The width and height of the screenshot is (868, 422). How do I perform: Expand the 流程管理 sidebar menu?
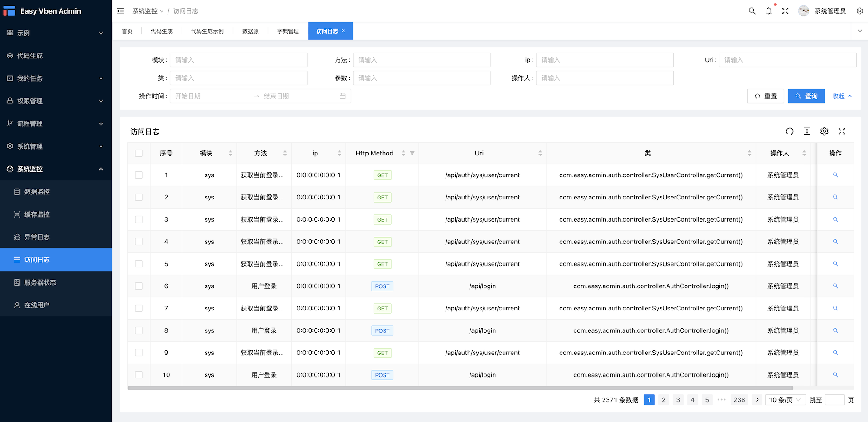click(x=56, y=124)
